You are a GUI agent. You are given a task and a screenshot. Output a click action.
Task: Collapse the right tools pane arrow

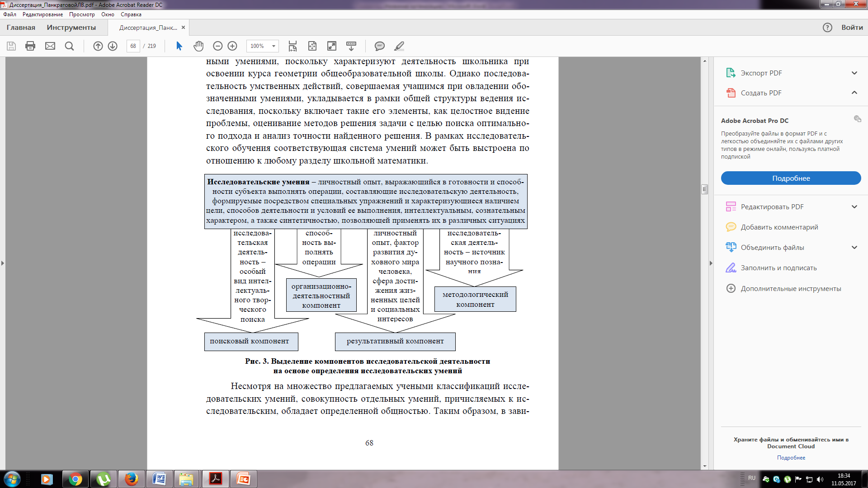pos(711,263)
